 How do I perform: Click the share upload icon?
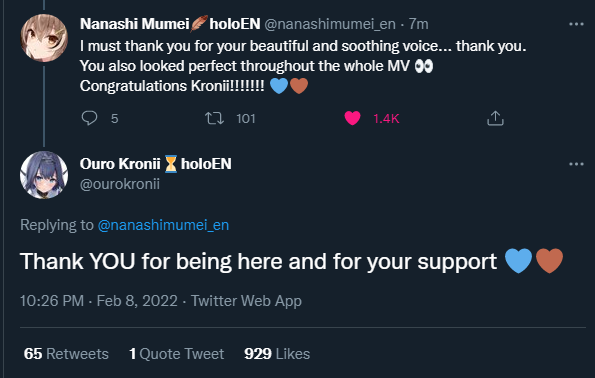495,118
